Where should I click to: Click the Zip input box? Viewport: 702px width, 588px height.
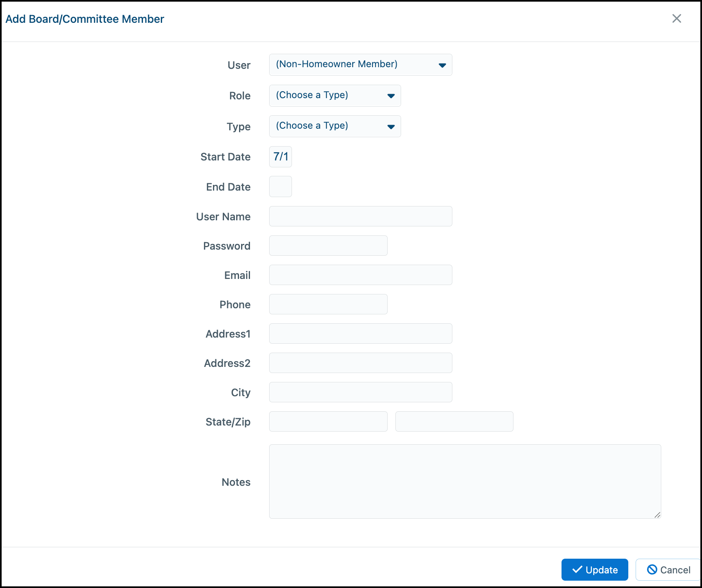coord(454,421)
